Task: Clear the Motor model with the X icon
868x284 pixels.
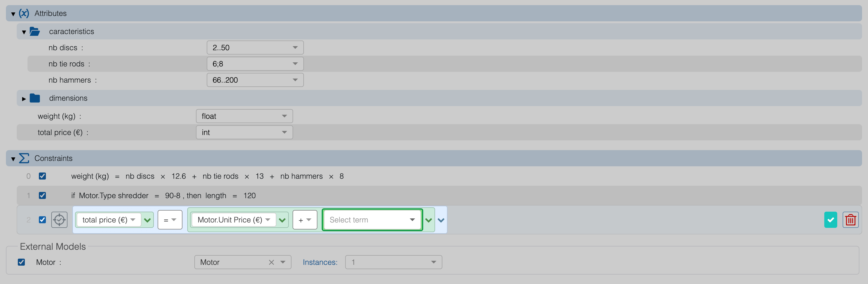Action: click(x=271, y=262)
